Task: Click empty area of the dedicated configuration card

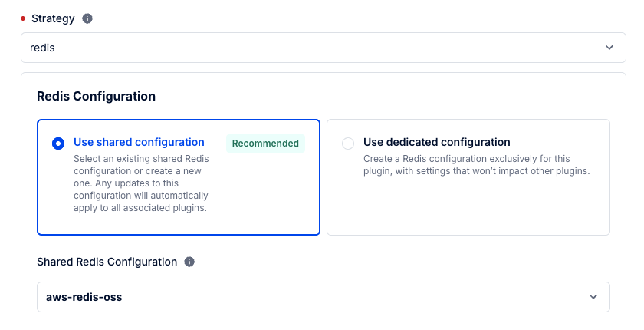Action: [468, 207]
